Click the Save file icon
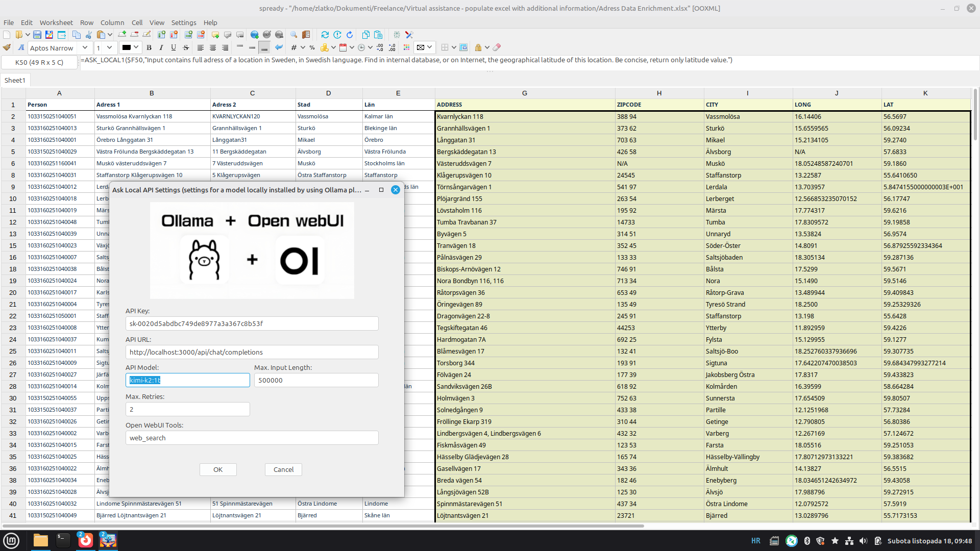This screenshot has height=551, width=980. pyautogui.click(x=37, y=35)
